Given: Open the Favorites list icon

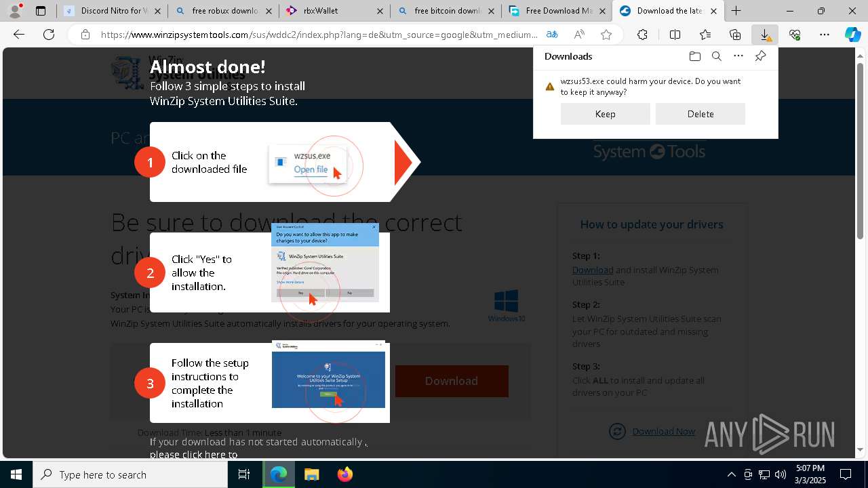Looking at the screenshot, I should point(705,35).
